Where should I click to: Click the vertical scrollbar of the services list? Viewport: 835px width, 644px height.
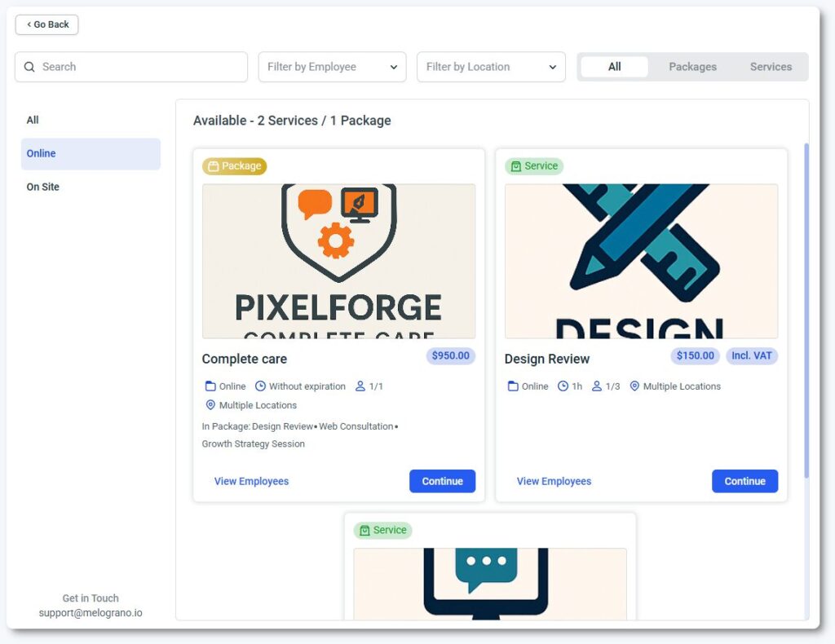pos(806,310)
